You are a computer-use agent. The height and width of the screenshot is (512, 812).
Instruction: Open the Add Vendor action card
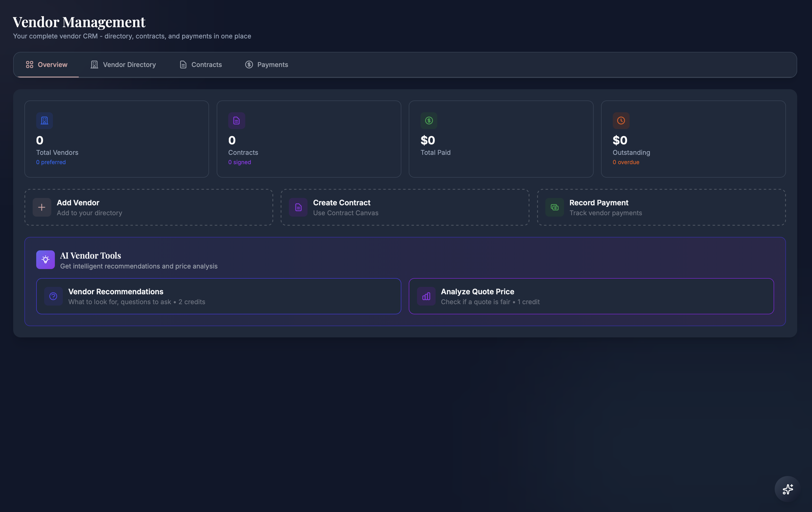148,207
